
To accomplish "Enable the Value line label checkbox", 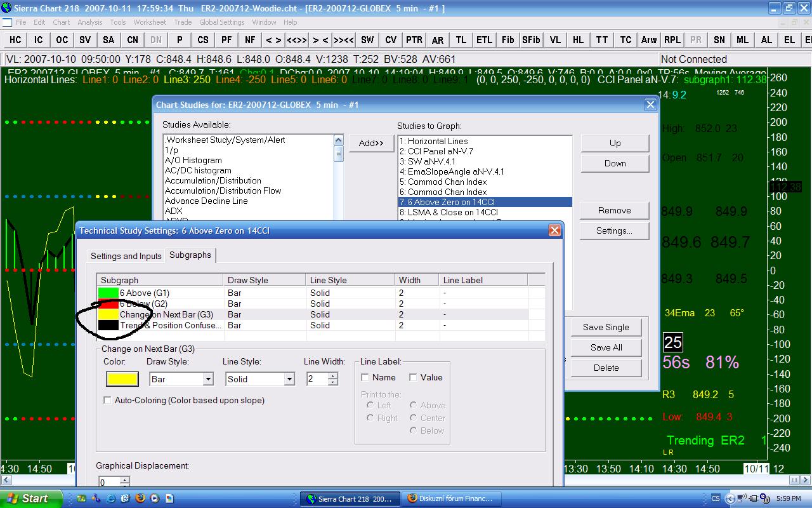I will click(413, 377).
